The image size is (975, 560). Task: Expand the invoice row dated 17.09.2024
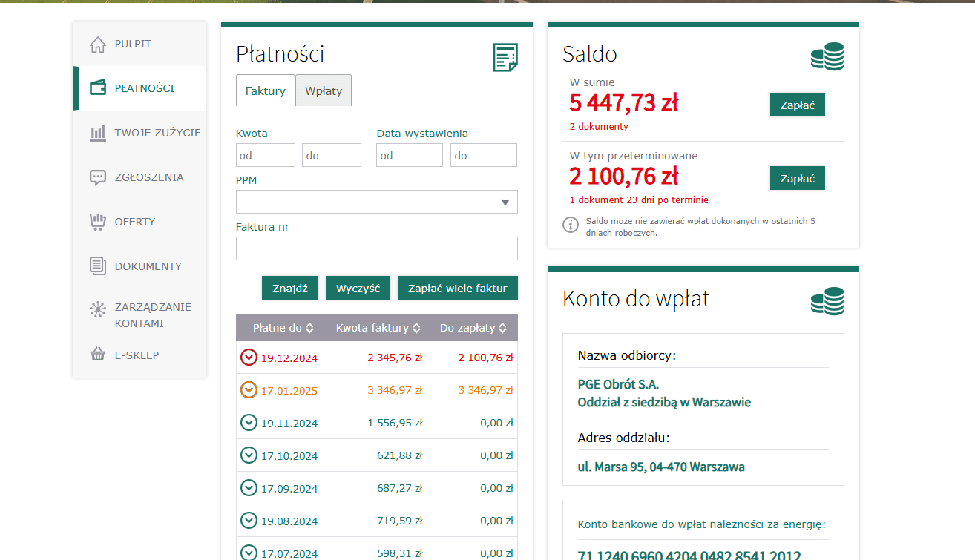[x=249, y=488]
